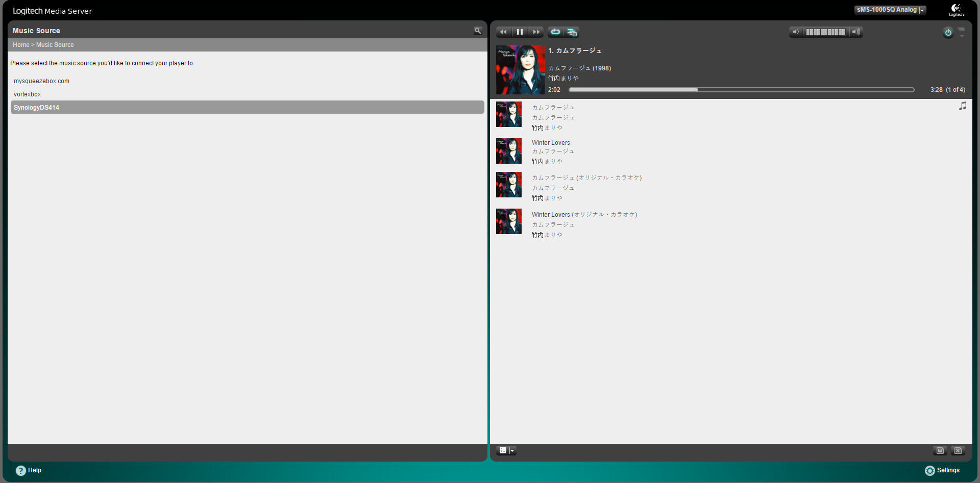Save the current playlist

coord(940,450)
